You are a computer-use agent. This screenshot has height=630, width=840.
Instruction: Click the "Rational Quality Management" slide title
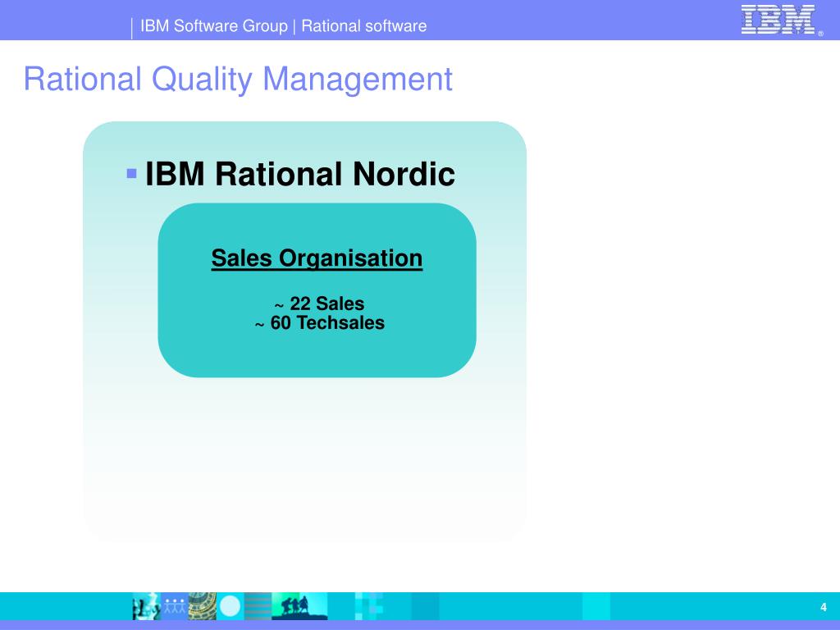[238, 80]
